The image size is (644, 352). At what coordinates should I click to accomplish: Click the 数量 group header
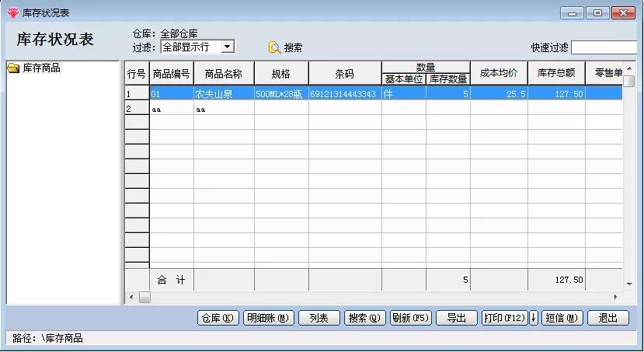(x=426, y=68)
